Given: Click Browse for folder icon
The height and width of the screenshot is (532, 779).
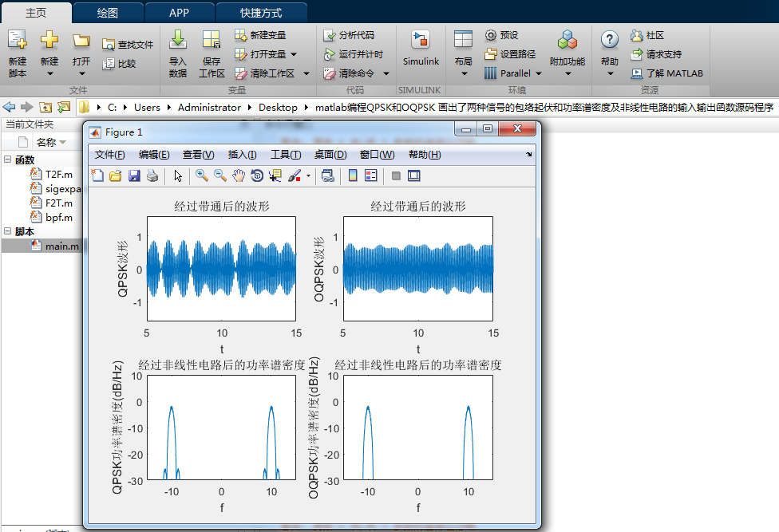Looking at the screenshot, I should pyautogui.click(x=64, y=107).
